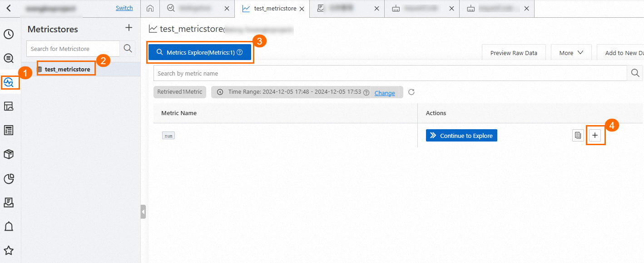Open the clock icon in the sidebar

9,34
